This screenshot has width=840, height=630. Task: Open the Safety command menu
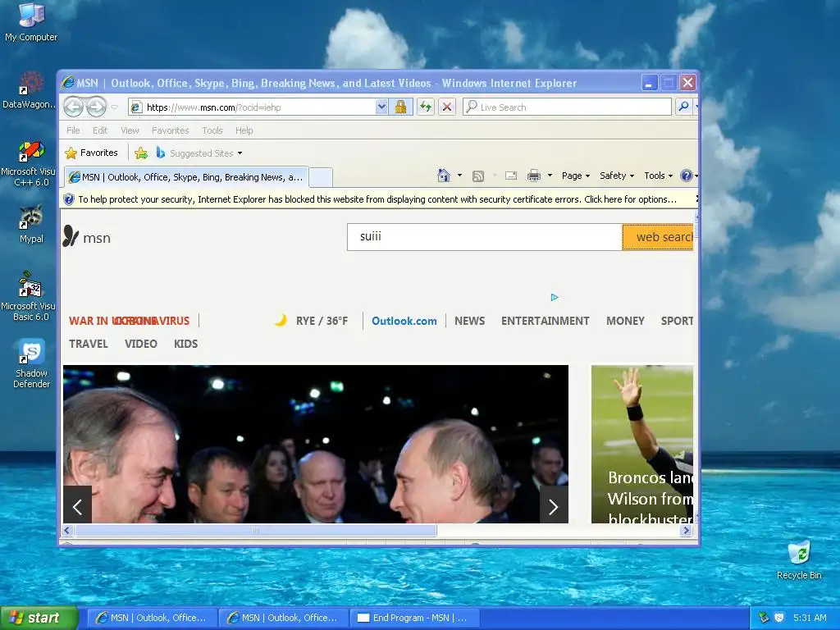pos(617,176)
